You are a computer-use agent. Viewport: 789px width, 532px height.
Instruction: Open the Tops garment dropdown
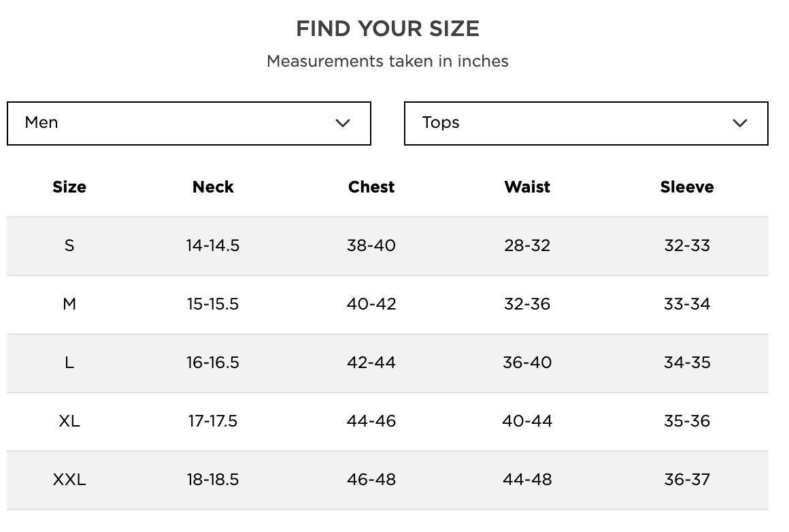click(586, 123)
